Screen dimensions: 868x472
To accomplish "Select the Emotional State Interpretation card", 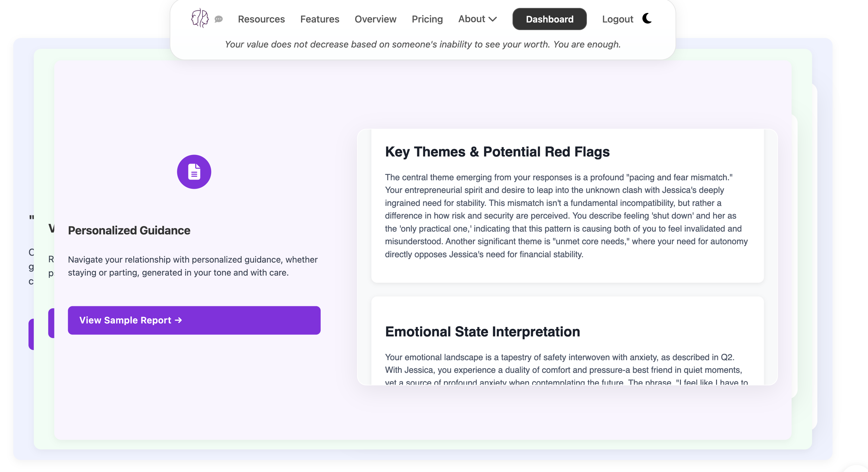I will pyautogui.click(x=567, y=341).
